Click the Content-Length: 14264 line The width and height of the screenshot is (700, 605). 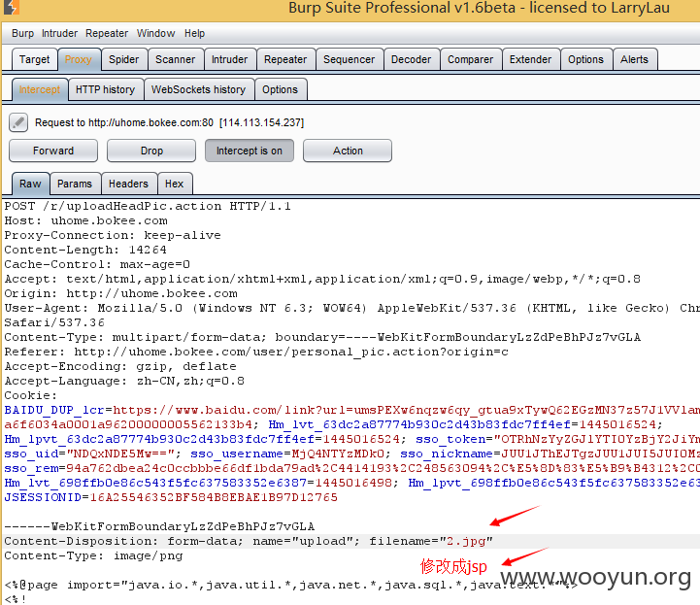[85, 250]
